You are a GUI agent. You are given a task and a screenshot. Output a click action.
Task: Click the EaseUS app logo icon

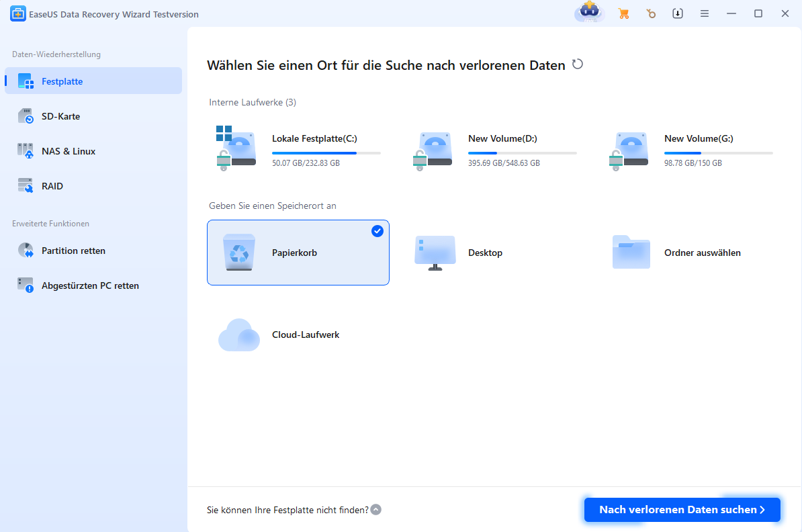tap(18, 14)
